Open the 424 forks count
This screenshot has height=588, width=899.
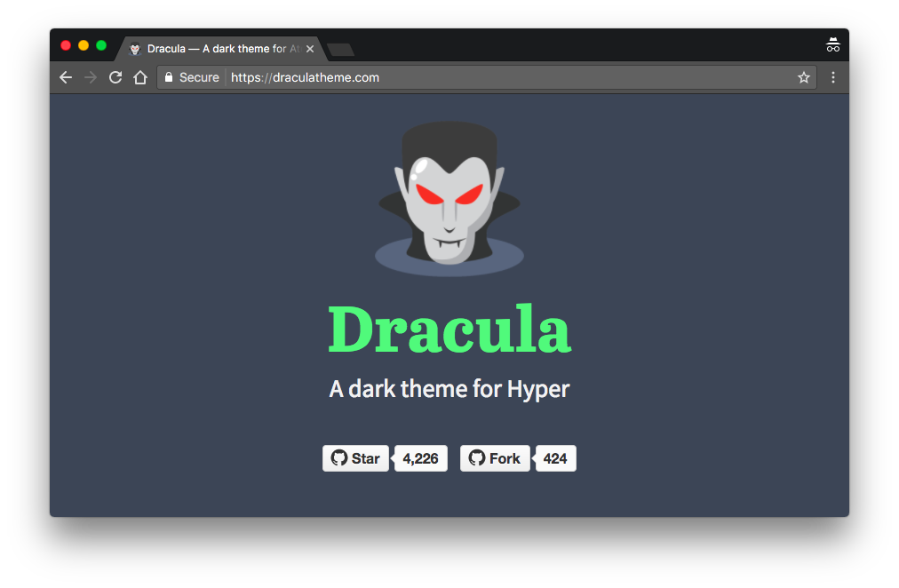tap(555, 458)
